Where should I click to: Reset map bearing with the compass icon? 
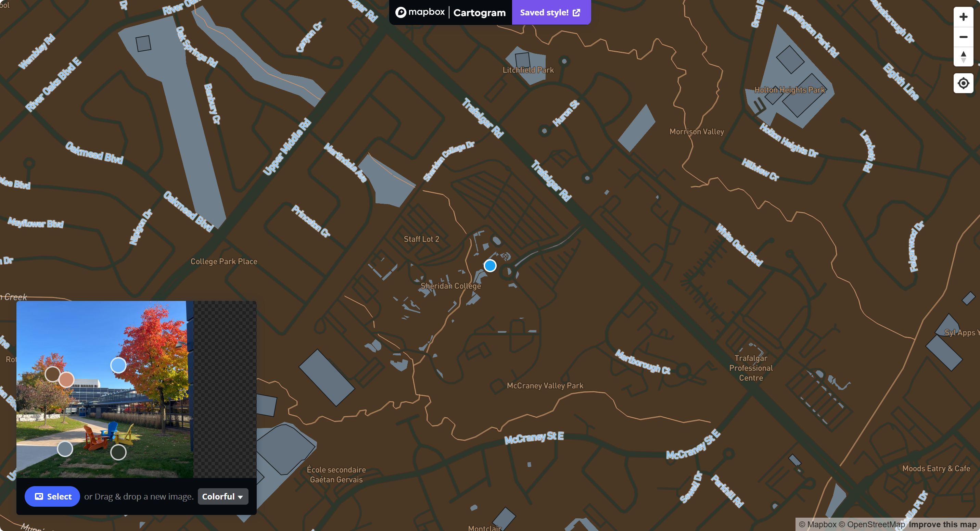pyautogui.click(x=963, y=57)
